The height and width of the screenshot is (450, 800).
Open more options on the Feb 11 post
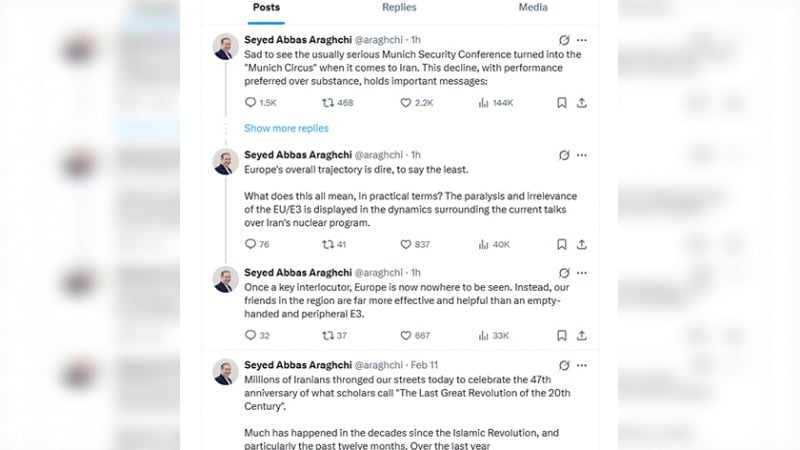(x=582, y=365)
